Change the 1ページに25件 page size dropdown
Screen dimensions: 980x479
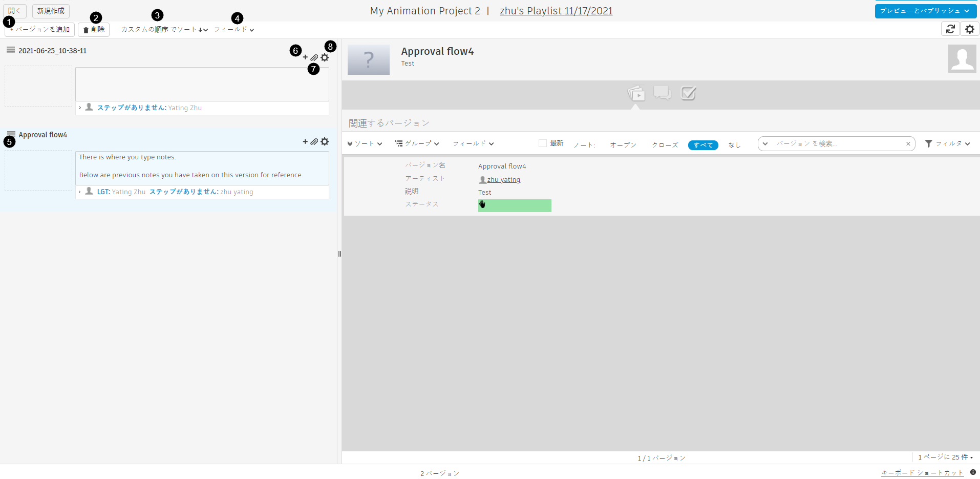945,457
